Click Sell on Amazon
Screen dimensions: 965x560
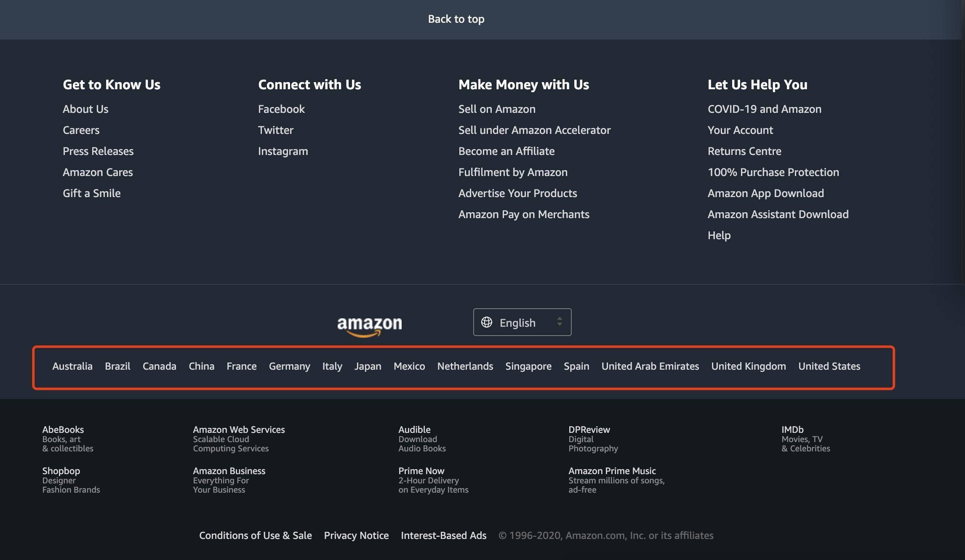[497, 109]
